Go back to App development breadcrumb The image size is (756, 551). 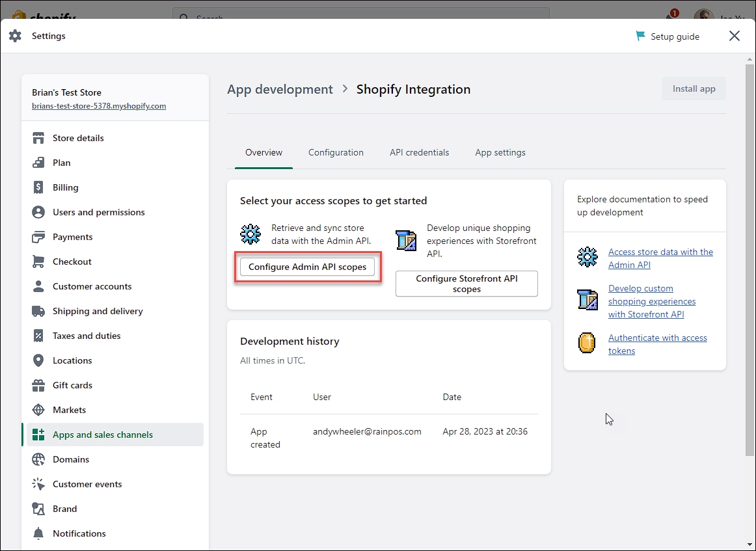point(280,89)
